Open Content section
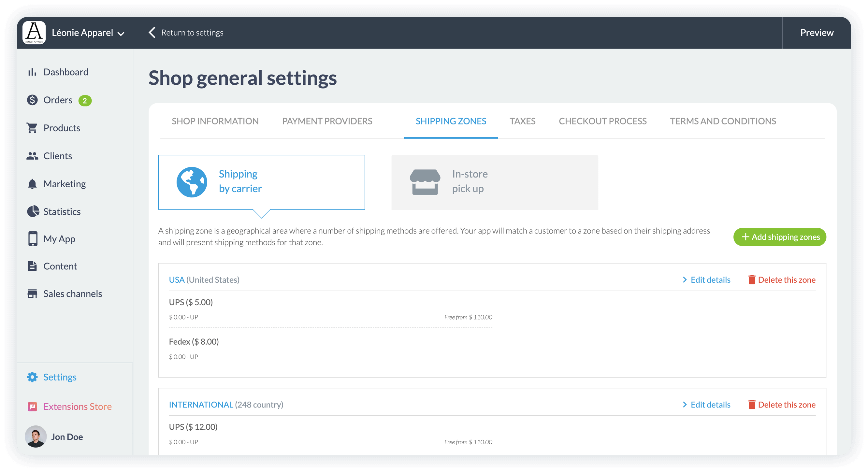This screenshot has height=472, width=868. [60, 266]
